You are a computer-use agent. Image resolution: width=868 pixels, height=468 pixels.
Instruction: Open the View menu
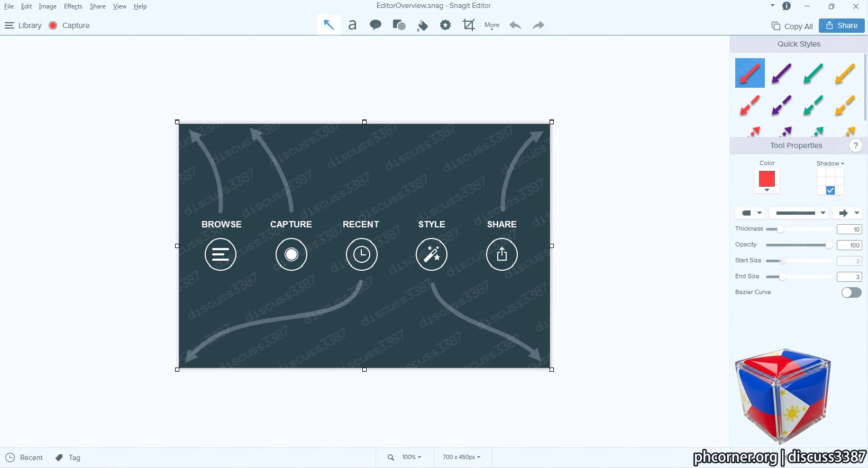[120, 6]
